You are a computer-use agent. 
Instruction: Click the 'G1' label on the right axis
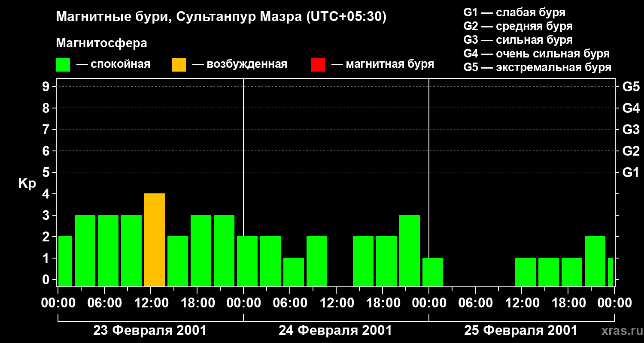(x=631, y=173)
